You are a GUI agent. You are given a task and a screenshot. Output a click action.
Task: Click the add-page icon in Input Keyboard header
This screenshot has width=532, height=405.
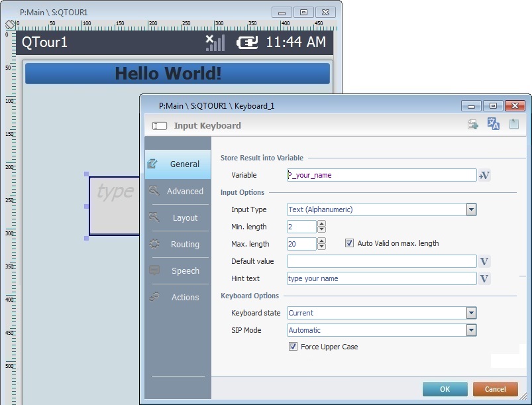pyautogui.click(x=473, y=125)
